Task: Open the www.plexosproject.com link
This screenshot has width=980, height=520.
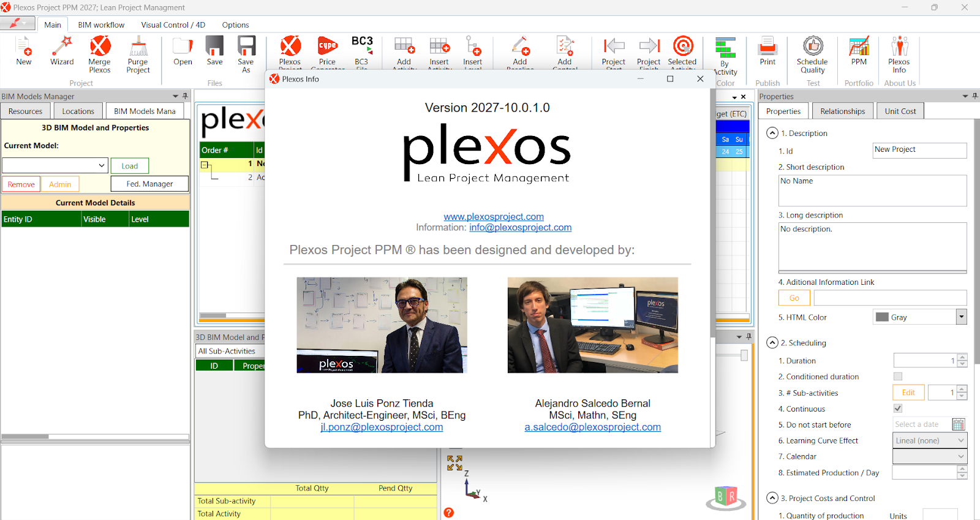Action: pyautogui.click(x=494, y=217)
